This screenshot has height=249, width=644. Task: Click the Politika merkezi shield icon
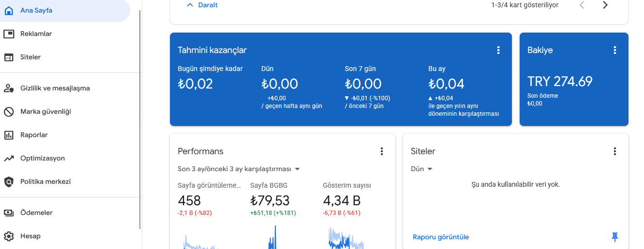(9, 181)
